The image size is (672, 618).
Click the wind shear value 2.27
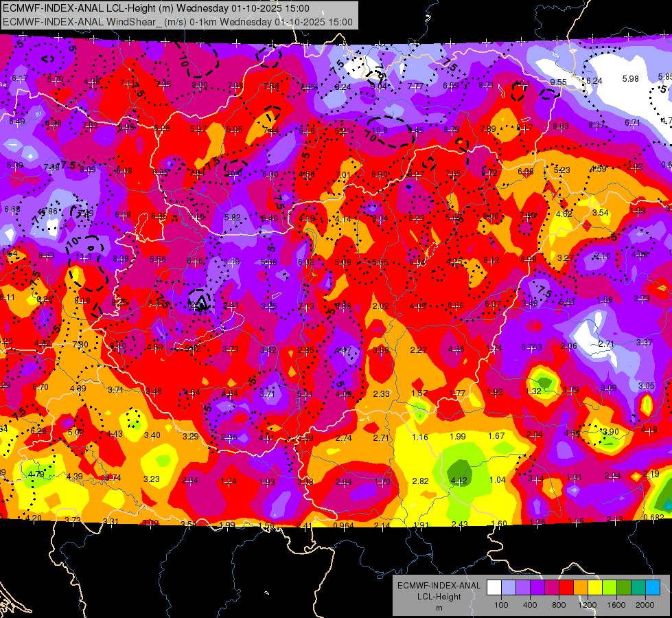point(418,350)
